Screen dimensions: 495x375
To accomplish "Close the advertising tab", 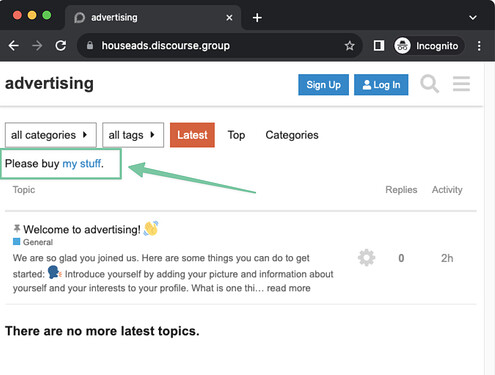I will click(229, 18).
